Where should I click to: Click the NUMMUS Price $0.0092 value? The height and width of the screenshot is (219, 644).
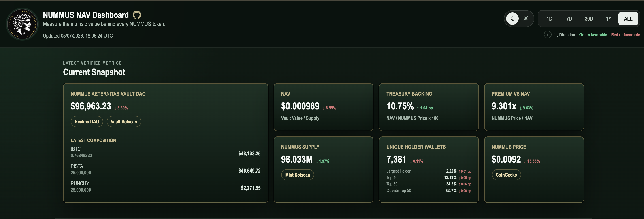pos(506,159)
